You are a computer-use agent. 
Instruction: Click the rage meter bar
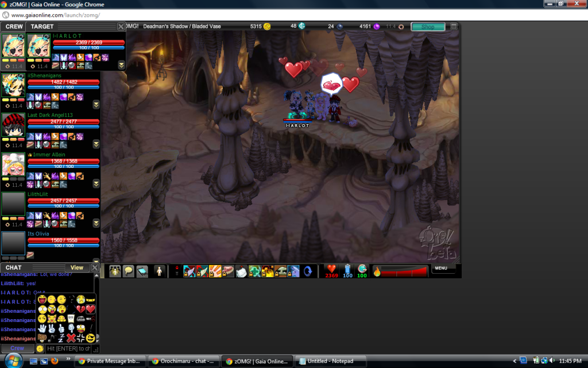(x=405, y=271)
